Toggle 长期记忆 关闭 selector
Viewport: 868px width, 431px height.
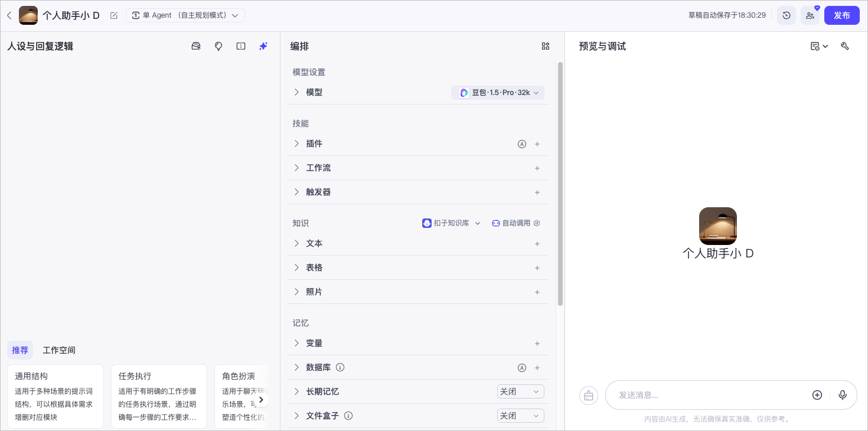click(x=520, y=391)
